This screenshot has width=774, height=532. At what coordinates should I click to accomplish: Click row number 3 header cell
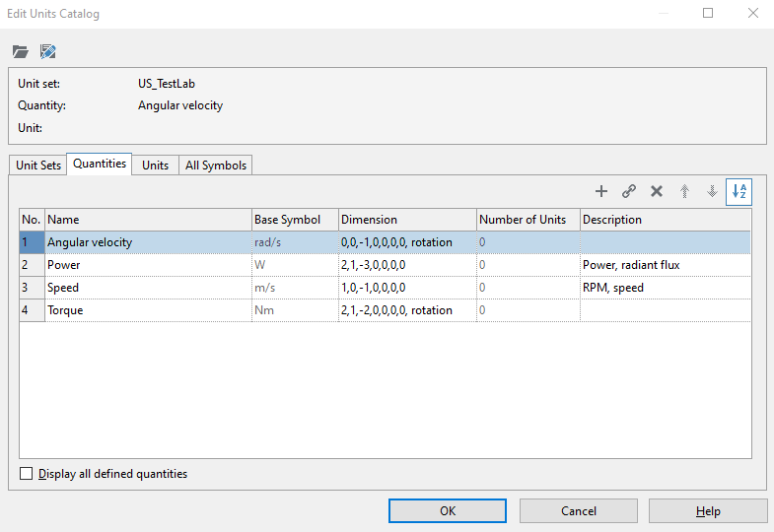click(x=33, y=288)
